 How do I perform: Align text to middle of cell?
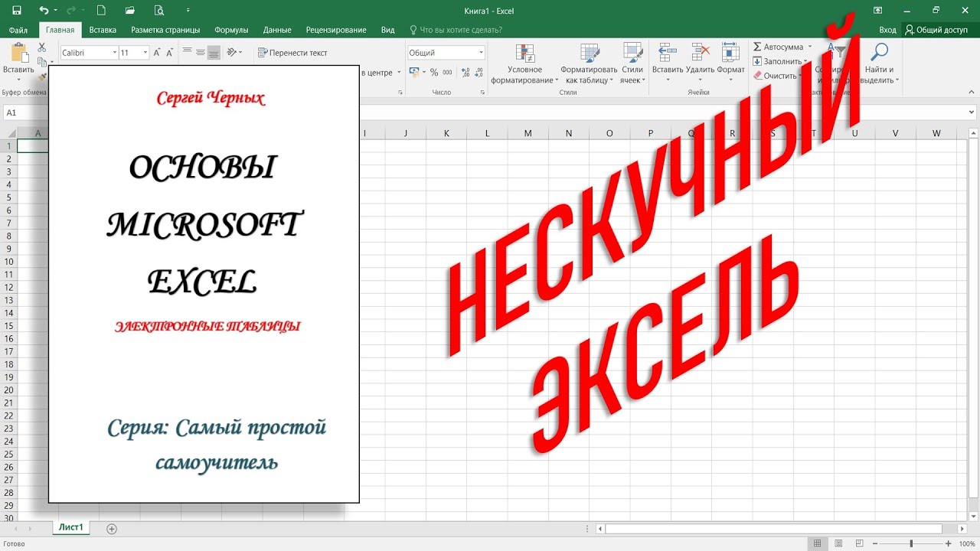[201, 52]
